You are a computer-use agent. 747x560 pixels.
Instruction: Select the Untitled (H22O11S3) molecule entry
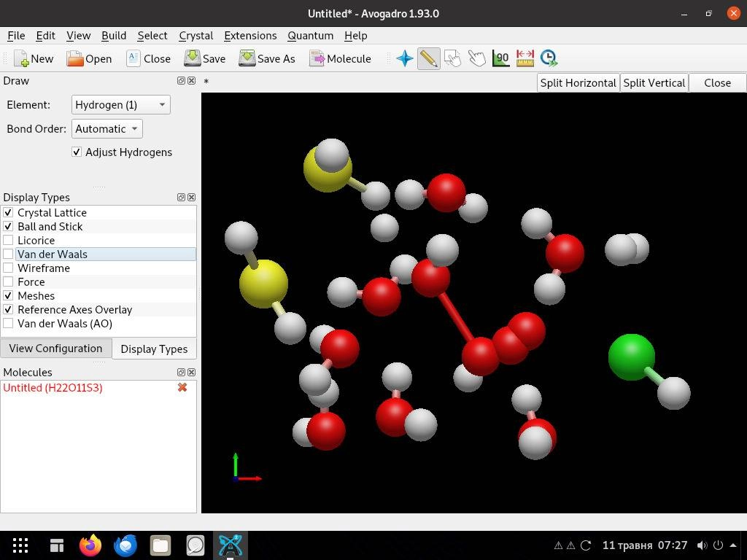53,388
